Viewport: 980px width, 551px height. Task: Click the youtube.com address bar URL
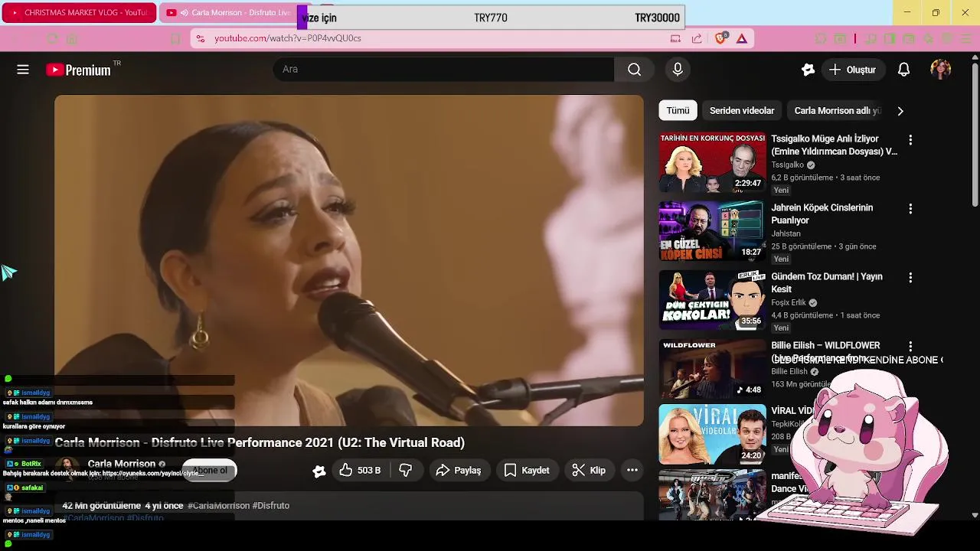tap(288, 38)
